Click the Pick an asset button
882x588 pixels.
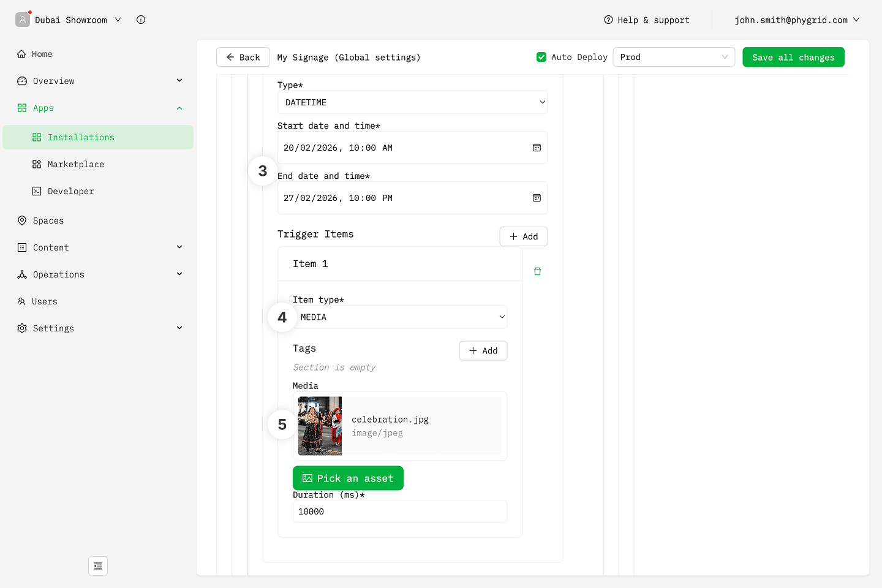pyautogui.click(x=348, y=478)
